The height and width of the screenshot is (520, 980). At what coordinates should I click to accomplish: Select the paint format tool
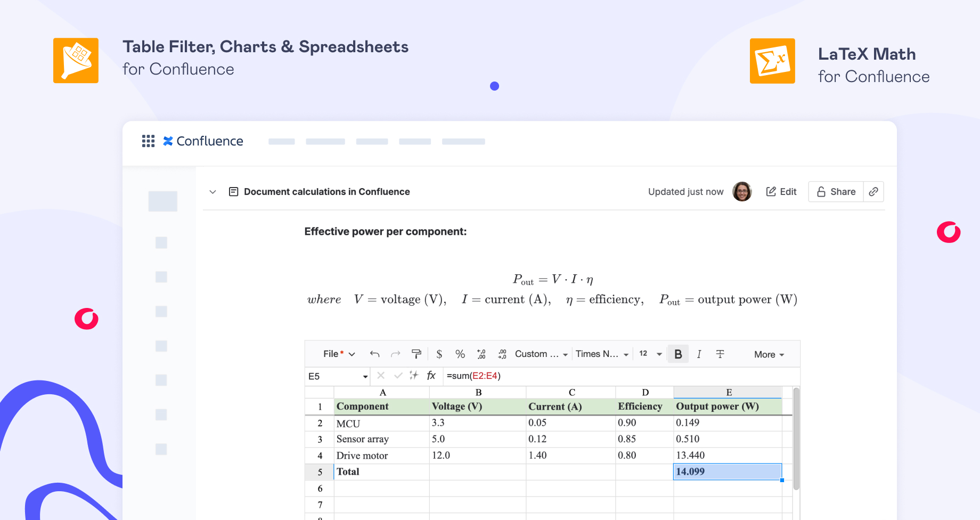coord(416,354)
